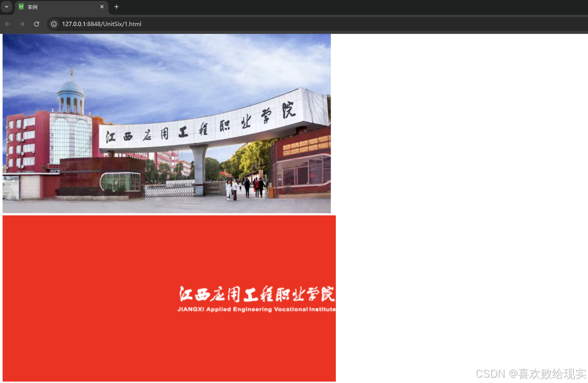
Task: View site information icon in address bar
Action: 54,24
